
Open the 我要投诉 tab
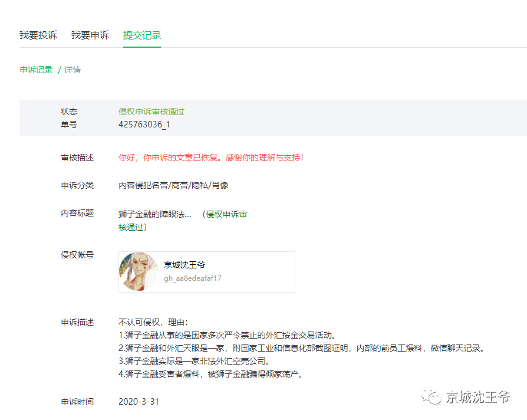38,35
